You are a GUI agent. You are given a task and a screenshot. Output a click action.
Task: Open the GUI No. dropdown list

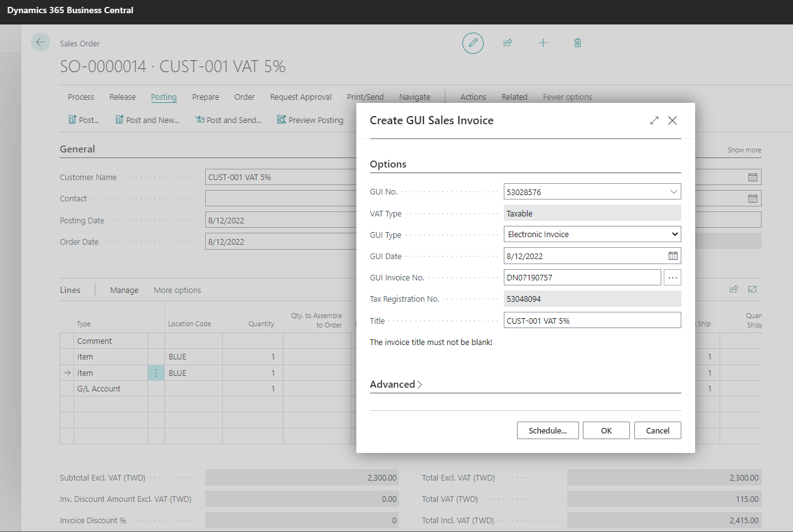point(674,192)
